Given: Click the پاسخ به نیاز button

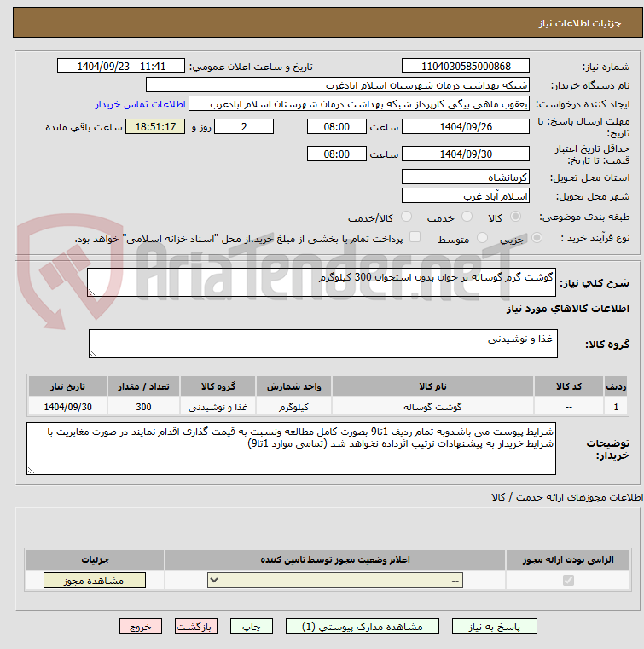Looking at the screenshot, I should click(494, 627).
